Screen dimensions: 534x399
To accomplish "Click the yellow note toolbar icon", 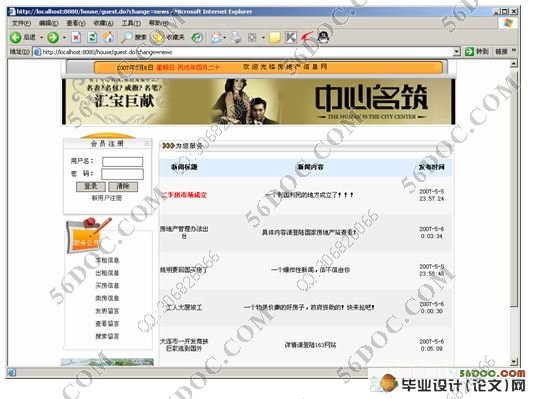I will pos(274,37).
